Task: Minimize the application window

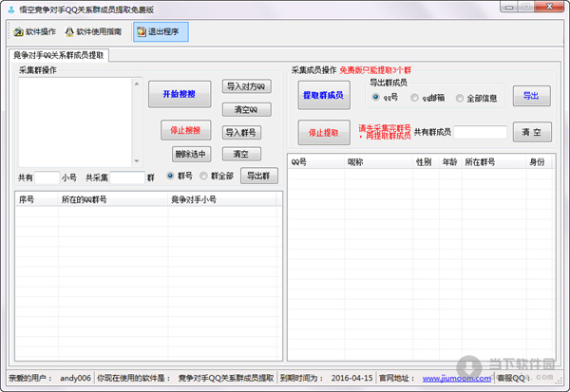Action: point(509,7)
